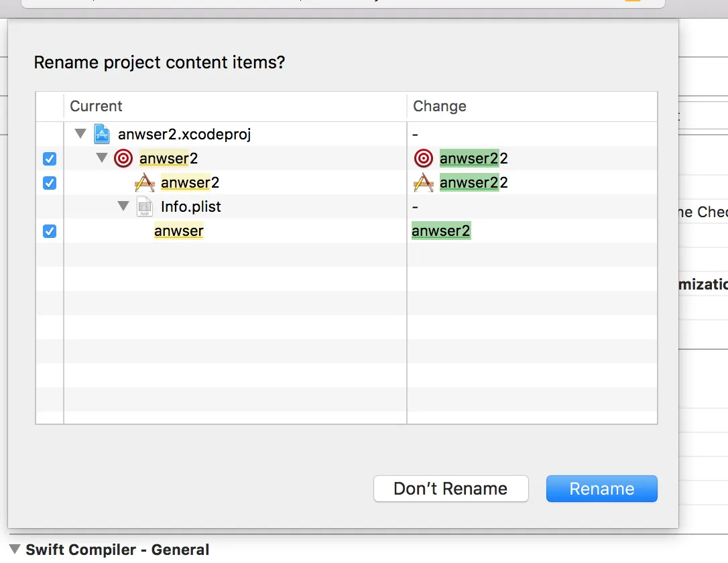
Task: Select the anwser2.xcodeproj file name label
Action: pos(184,134)
